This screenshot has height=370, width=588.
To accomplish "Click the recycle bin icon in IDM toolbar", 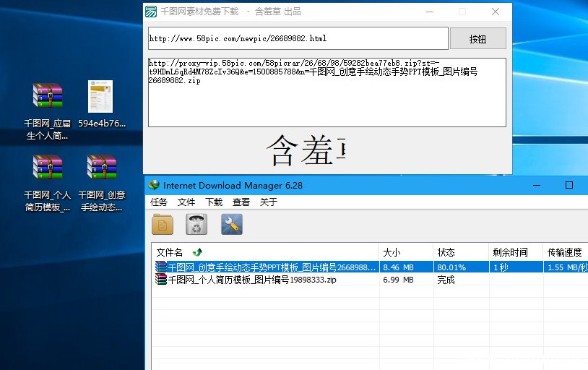I will pyautogui.click(x=196, y=225).
